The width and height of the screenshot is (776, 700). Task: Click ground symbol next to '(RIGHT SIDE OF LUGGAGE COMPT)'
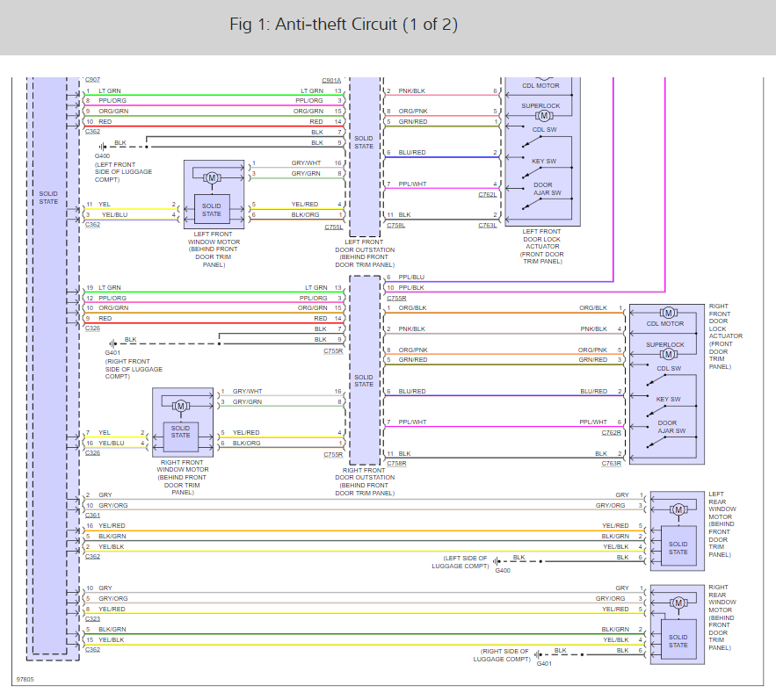[x=538, y=654]
